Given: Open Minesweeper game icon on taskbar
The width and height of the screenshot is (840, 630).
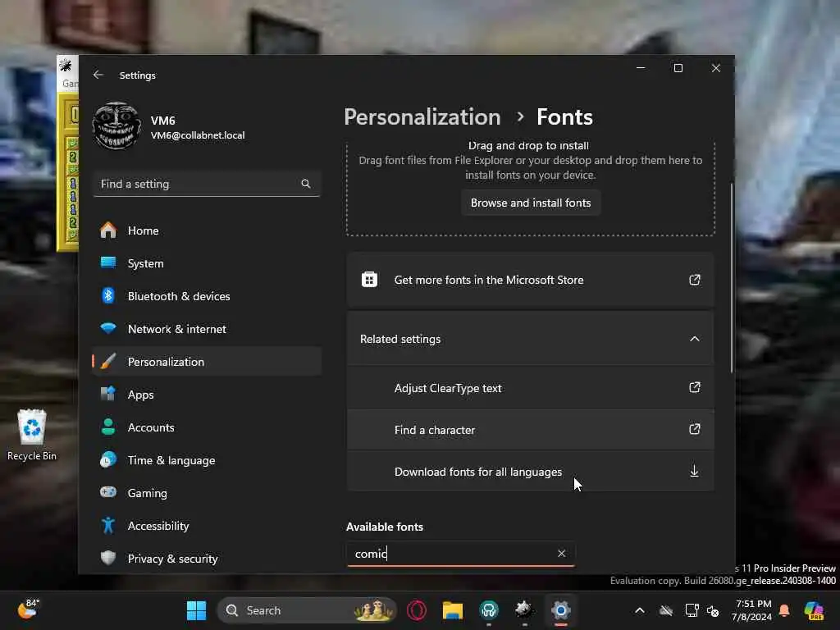Looking at the screenshot, I should pos(524,610).
